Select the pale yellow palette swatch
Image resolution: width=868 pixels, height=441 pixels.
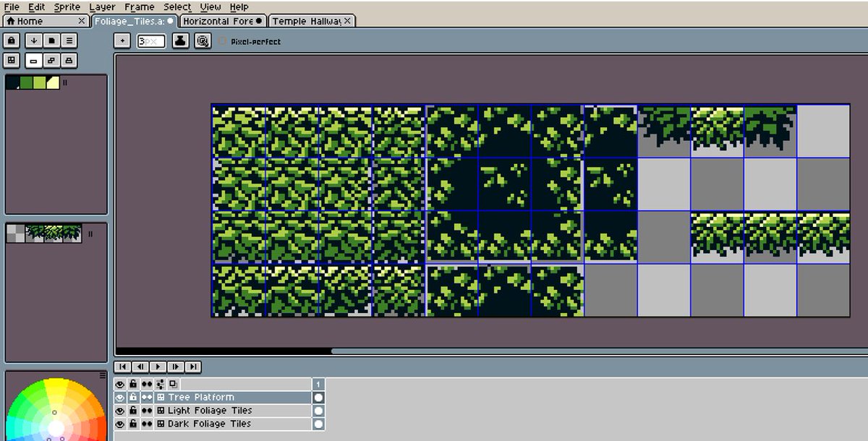coord(52,82)
